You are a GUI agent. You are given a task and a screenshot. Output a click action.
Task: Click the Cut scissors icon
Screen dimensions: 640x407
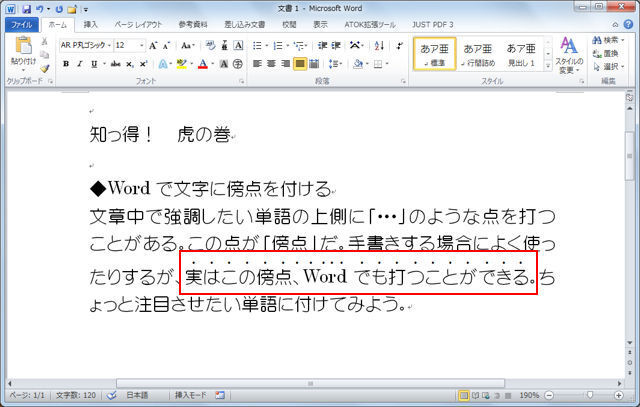(x=44, y=41)
